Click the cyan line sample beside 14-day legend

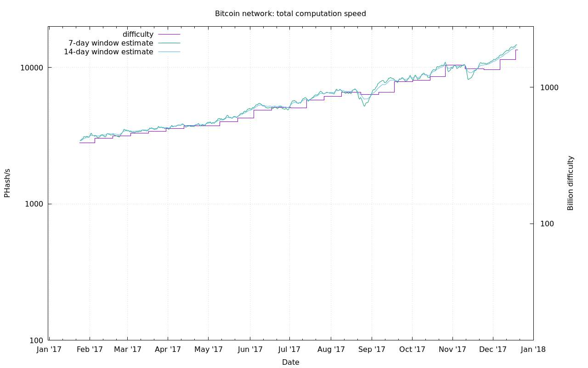169,52
